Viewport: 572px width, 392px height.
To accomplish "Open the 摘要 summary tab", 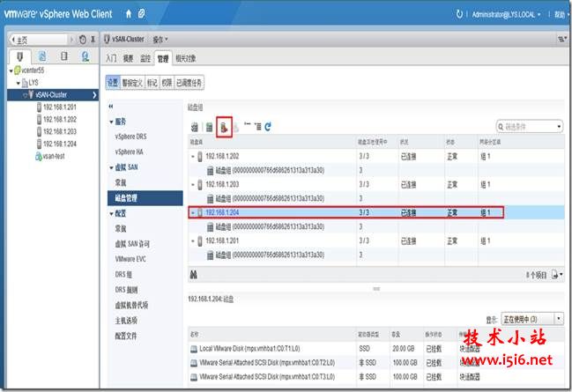I will [x=128, y=58].
